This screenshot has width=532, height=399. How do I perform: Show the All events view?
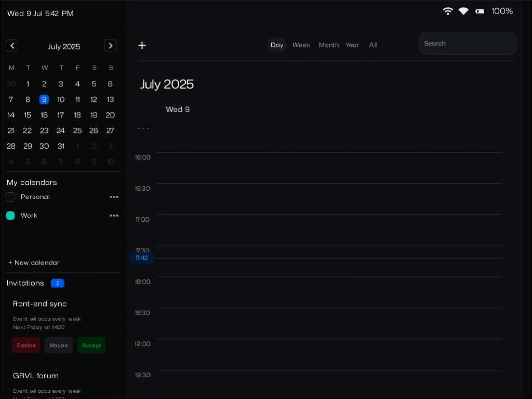pos(373,45)
